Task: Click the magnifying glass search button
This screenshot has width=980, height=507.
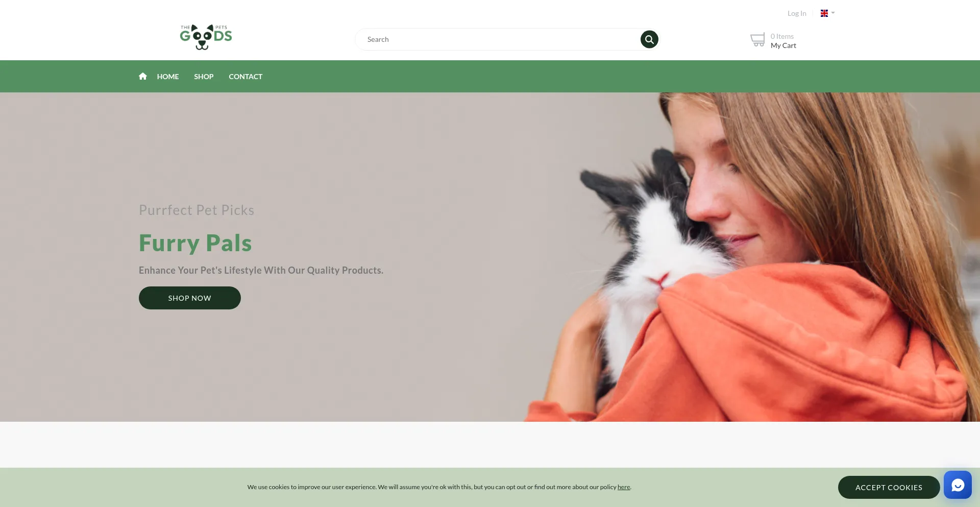Action: 649,39
